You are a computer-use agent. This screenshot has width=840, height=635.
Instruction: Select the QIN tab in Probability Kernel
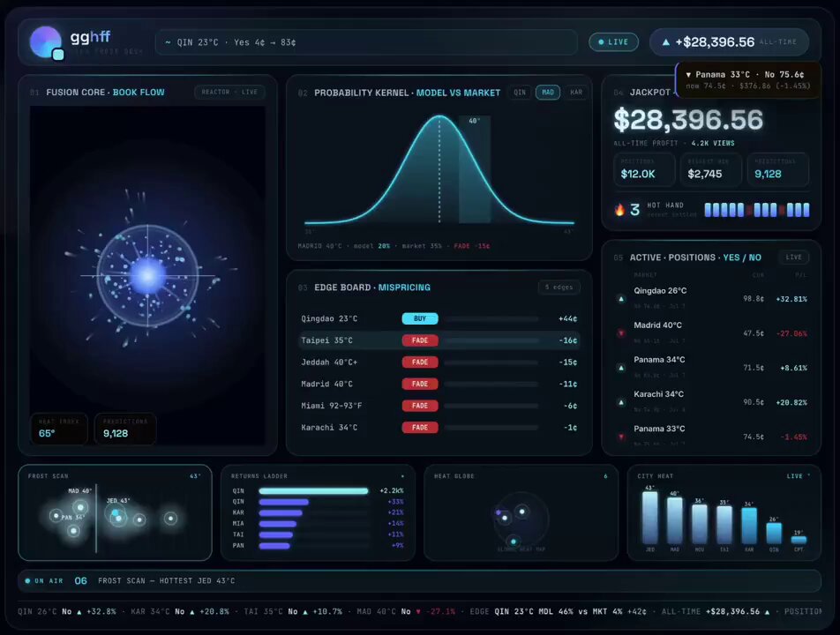click(520, 92)
